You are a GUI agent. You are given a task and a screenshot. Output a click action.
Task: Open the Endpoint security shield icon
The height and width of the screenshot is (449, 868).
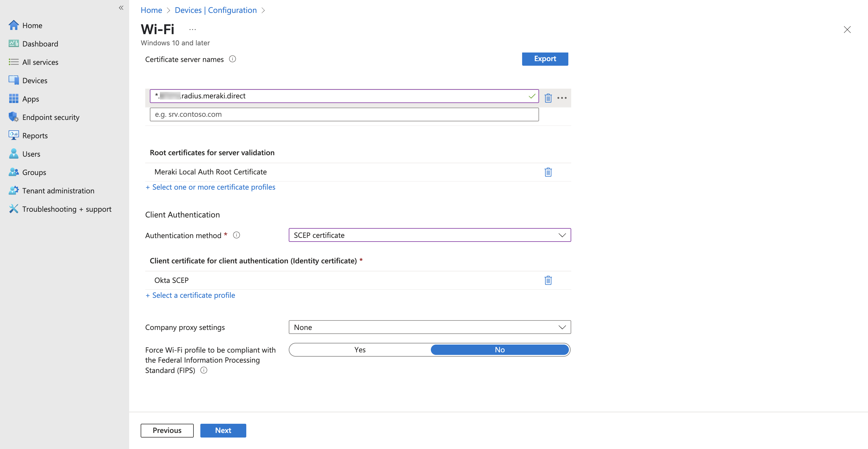(13, 117)
